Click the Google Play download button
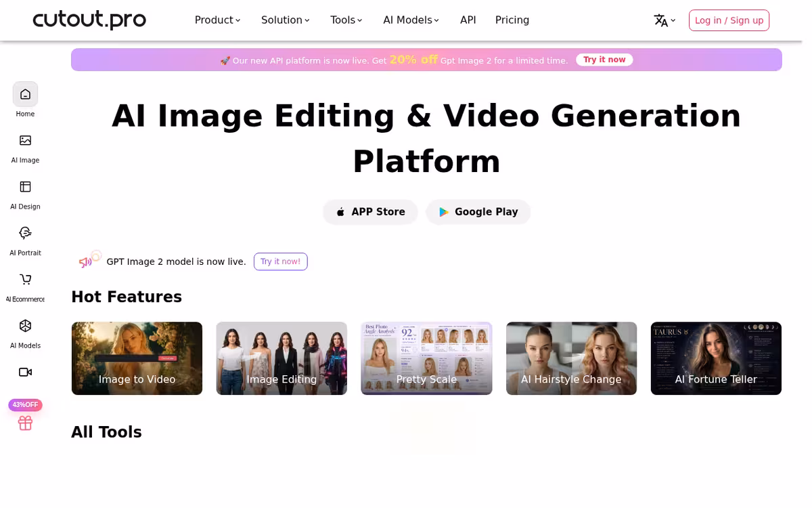Screen dimensions: 812x508 tap(478, 212)
